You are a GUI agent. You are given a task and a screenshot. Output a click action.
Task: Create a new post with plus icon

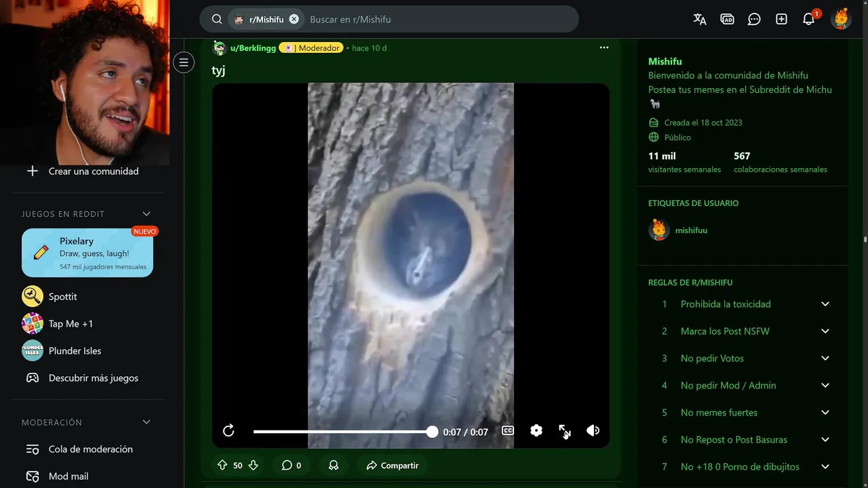click(x=781, y=19)
